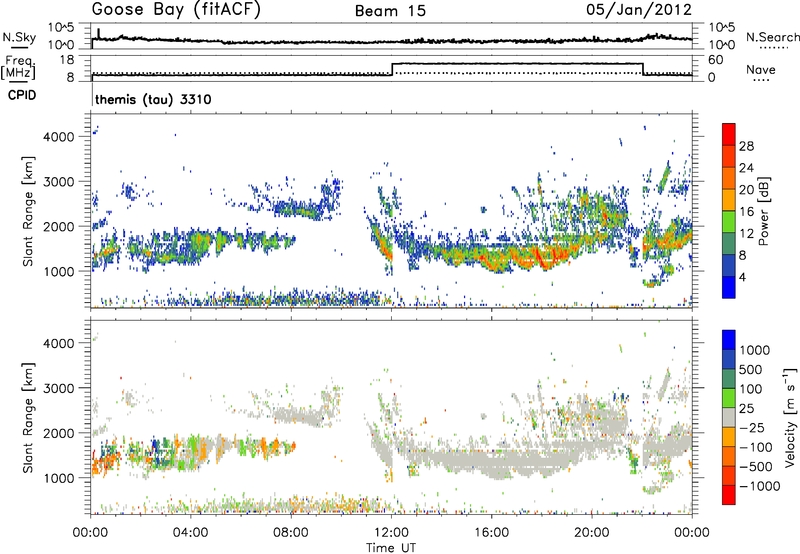Click the "Power [dB]" color bar title
The height and width of the screenshot is (554, 800).
tap(764, 211)
